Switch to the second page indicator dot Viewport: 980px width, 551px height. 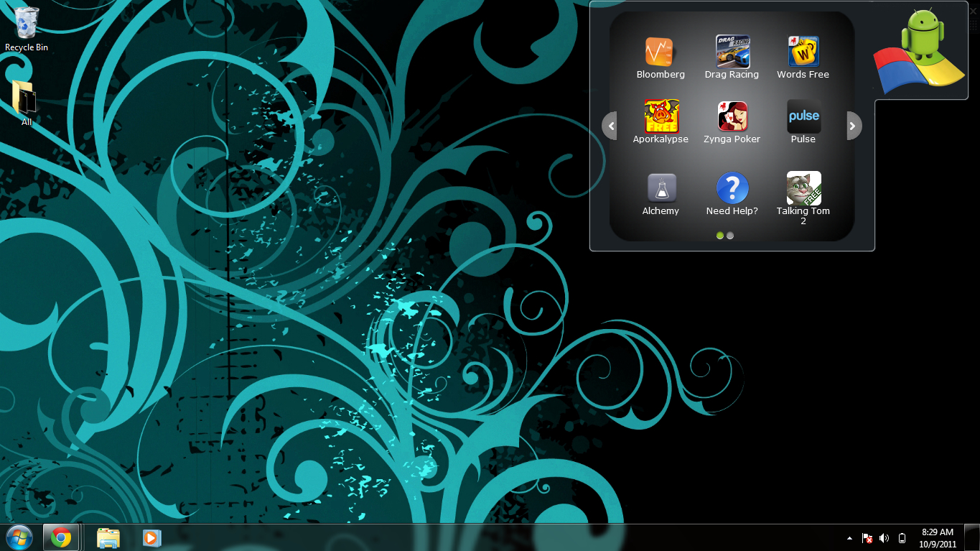730,236
